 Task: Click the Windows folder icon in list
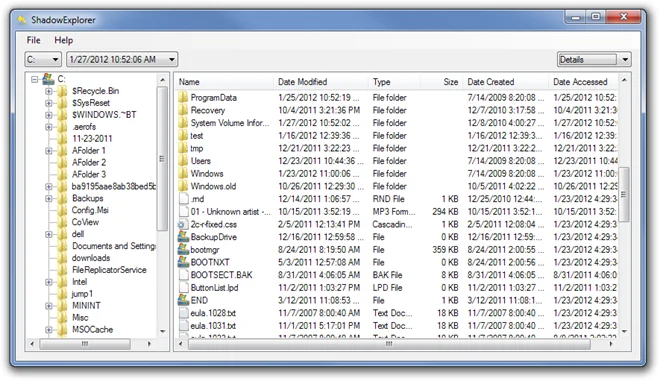(x=183, y=173)
